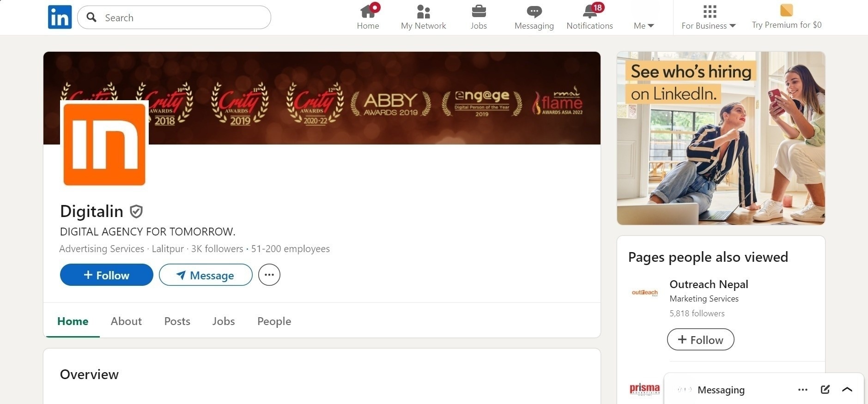Send a Message to Digitalin
The width and height of the screenshot is (868, 404).
[206, 275]
